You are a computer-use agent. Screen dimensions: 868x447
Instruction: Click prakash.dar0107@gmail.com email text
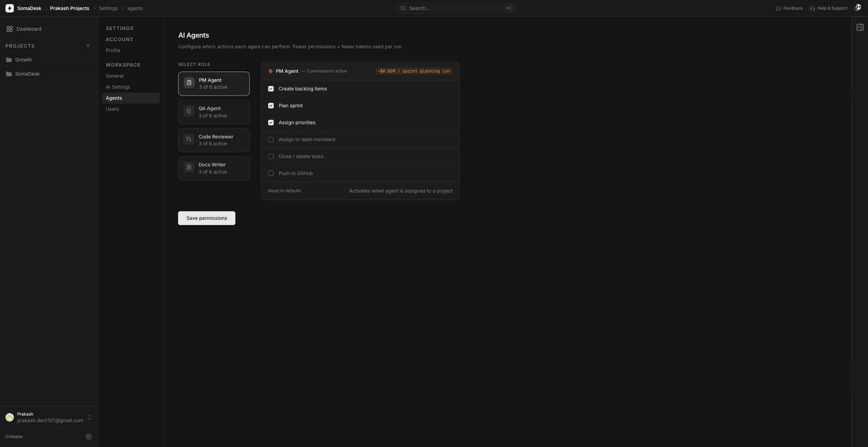pos(50,420)
